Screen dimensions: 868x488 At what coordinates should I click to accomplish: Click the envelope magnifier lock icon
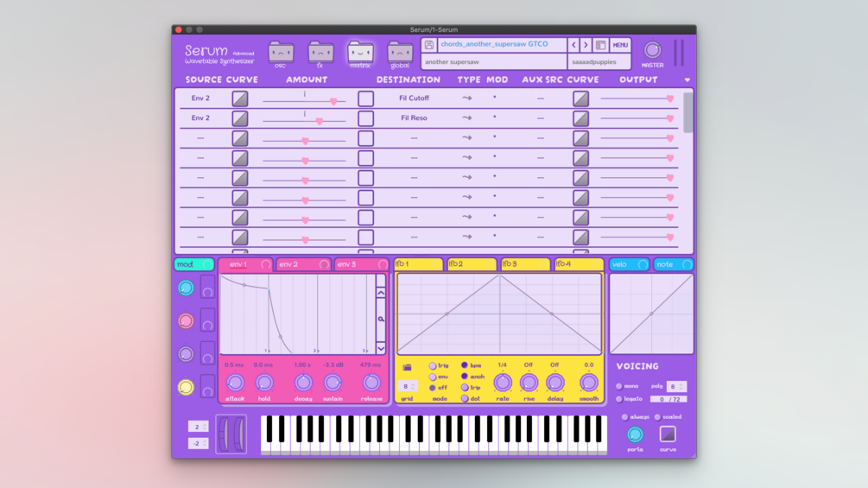pos(381,320)
